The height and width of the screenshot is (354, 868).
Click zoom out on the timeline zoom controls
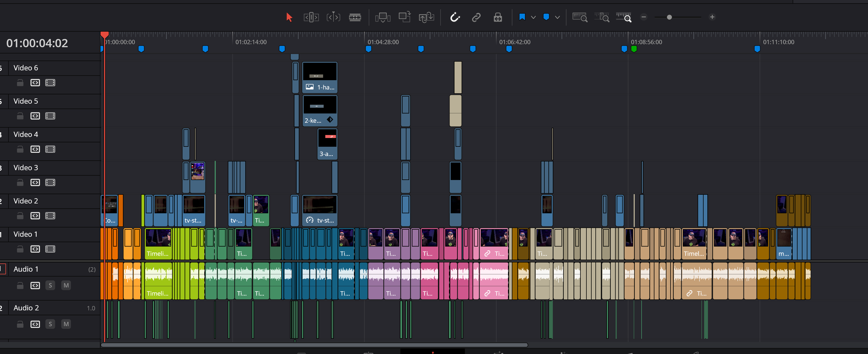pos(644,17)
